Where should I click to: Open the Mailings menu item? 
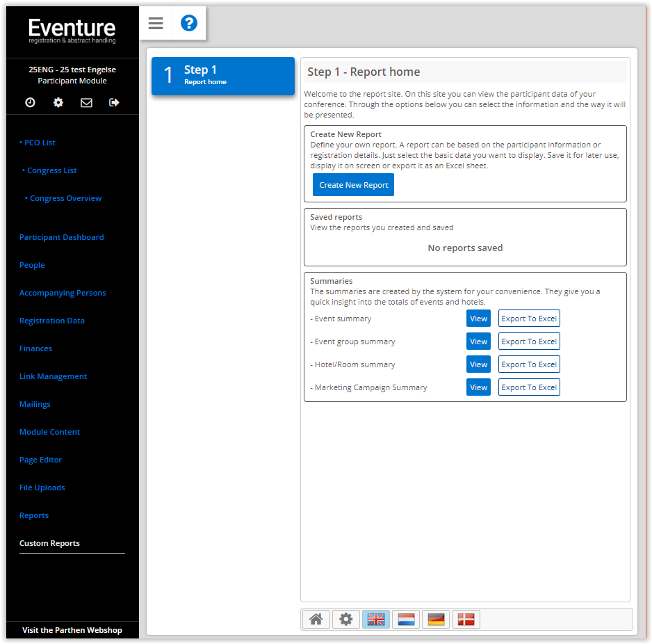(x=35, y=404)
